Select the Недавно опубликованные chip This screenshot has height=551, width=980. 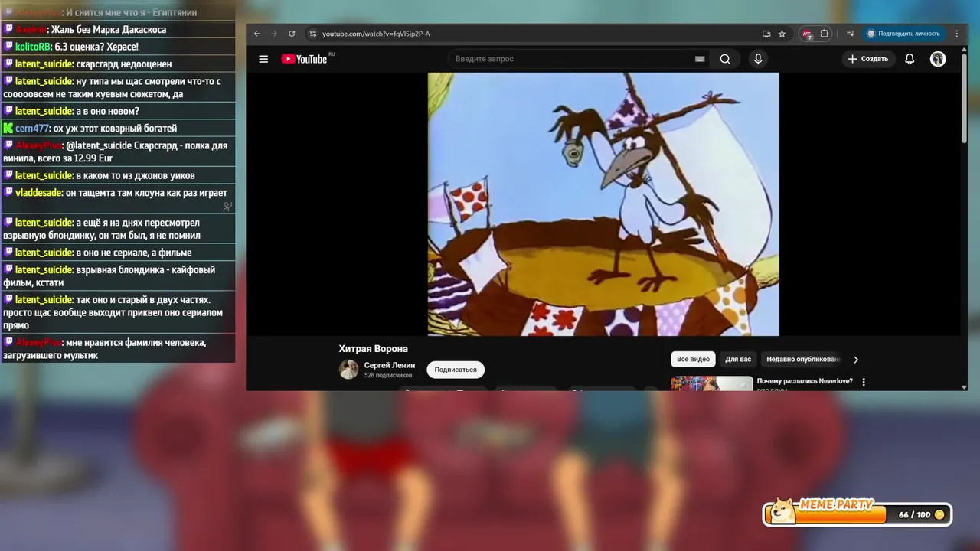(803, 359)
